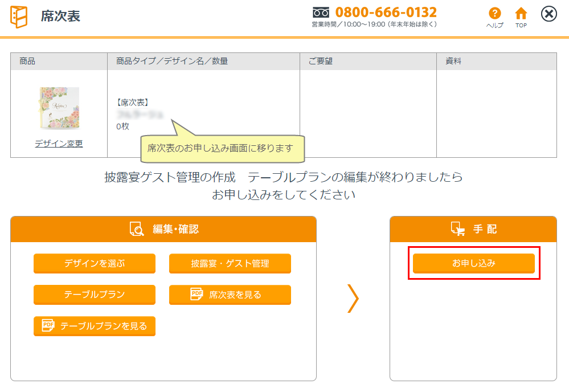Click the orange booklet logo icon
This screenshot has height=392, width=569.
[19, 17]
